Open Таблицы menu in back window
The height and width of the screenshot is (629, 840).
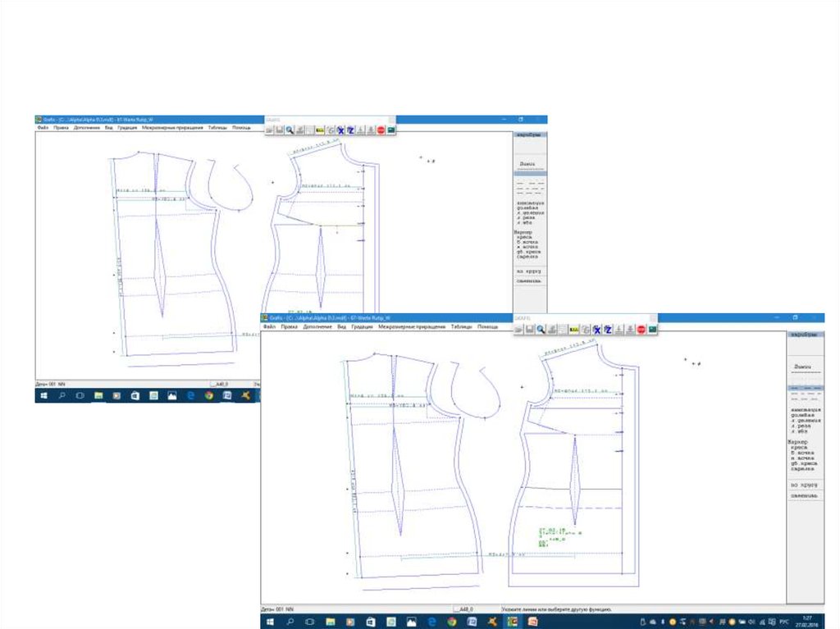[217, 127]
